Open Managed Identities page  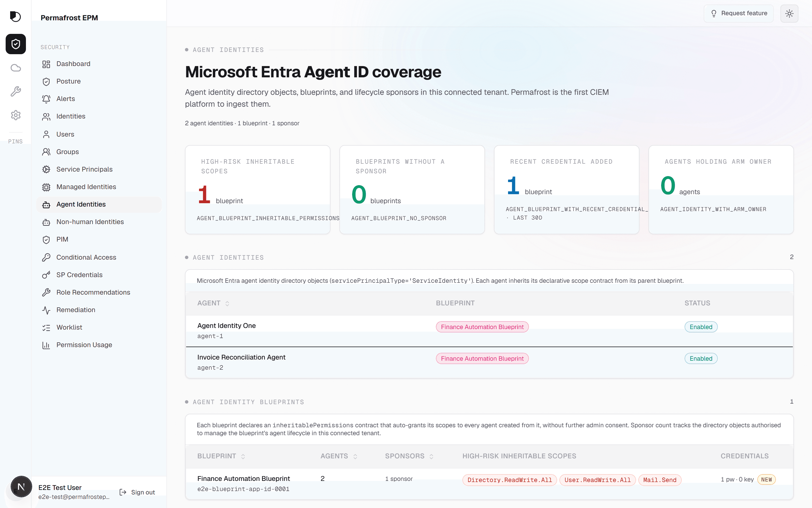pos(99,187)
